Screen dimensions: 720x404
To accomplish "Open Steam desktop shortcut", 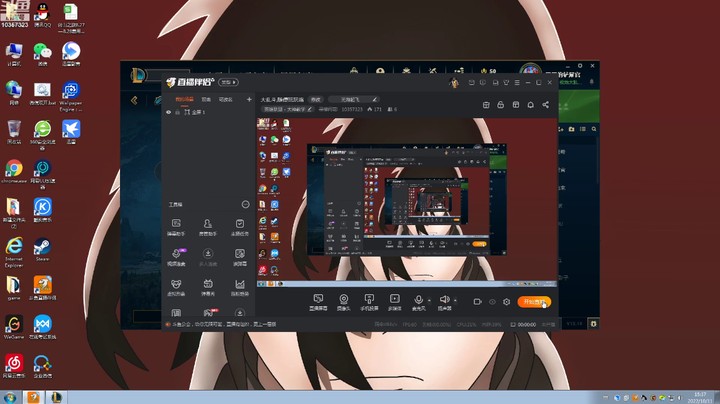I will tap(42, 250).
